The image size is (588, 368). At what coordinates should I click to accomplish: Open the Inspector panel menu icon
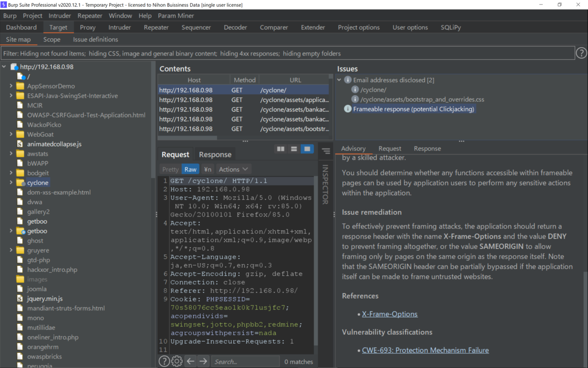point(326,152)
